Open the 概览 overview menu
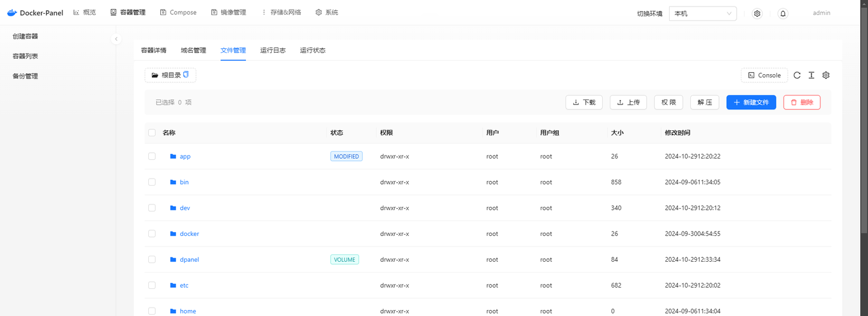The height and width of the screenshot is (316, 868). click(84, 13)
